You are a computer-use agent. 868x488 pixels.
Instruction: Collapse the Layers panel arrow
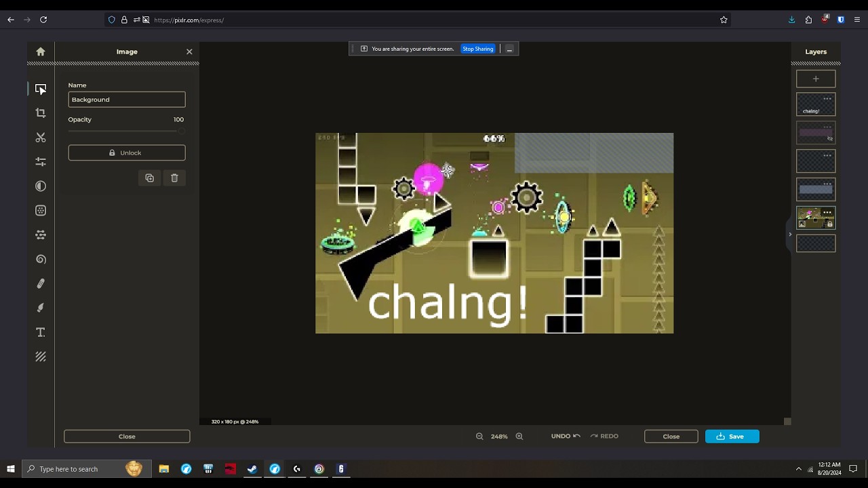click(789, 235)
